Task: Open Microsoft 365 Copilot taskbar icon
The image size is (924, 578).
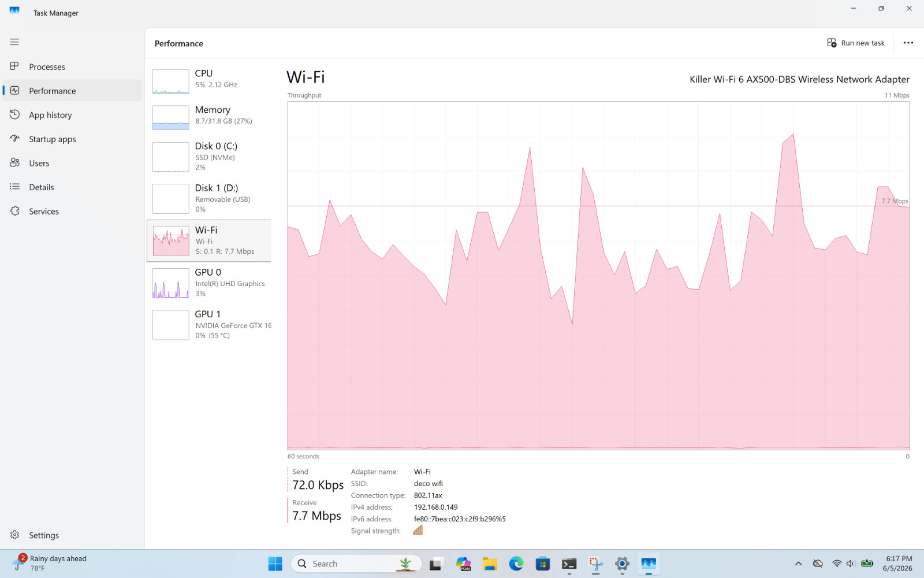Action: tap(463, 564)
